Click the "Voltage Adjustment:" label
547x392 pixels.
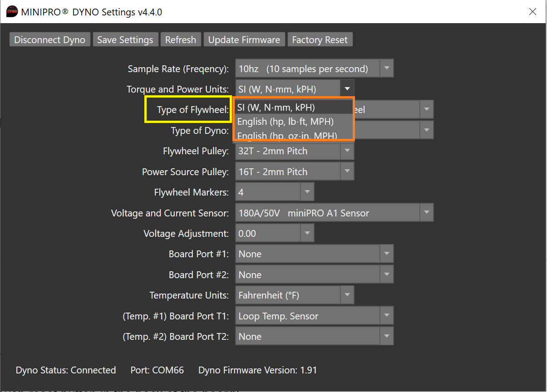click(x=186, y=234)
